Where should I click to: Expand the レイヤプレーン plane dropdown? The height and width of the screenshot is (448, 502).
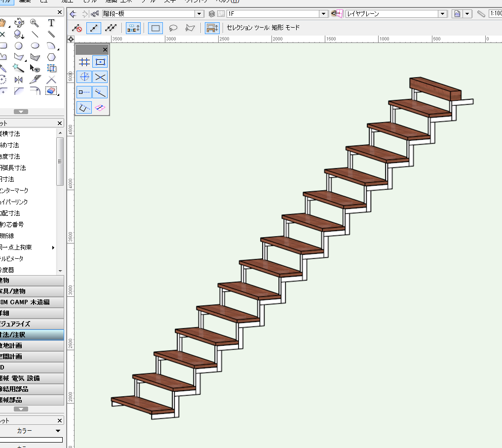[442, 14]
